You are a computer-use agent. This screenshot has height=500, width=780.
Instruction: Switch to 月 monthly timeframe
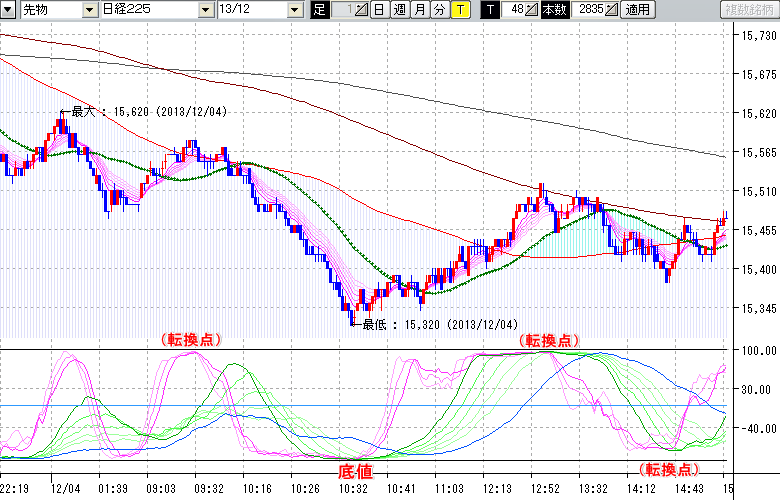pyautogui.click(x=419, y=9)
